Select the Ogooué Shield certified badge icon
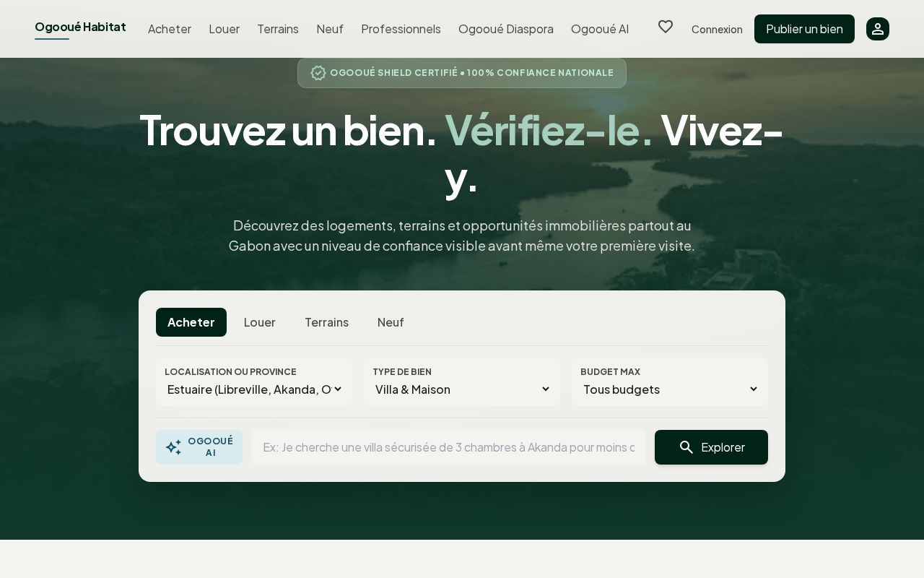This screenshot has width=924, height=578. pyautogui.click(x=318, y=73)
